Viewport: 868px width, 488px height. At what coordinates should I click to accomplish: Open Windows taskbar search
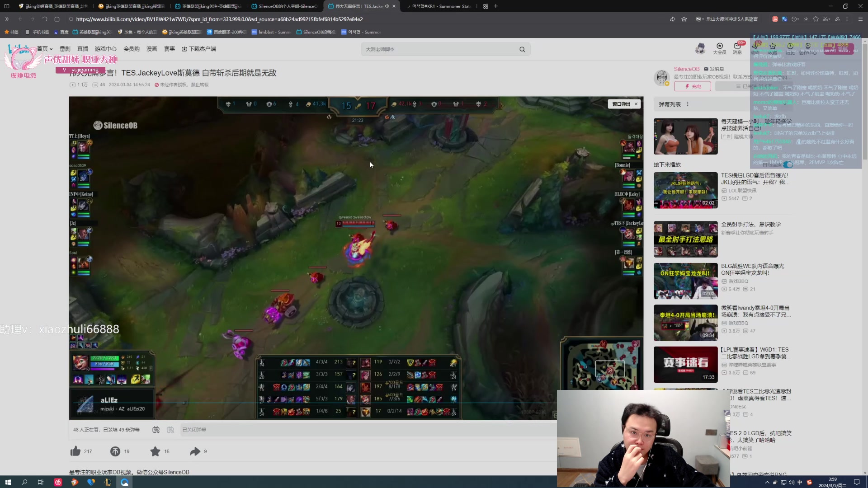click(x=24, y=482)
